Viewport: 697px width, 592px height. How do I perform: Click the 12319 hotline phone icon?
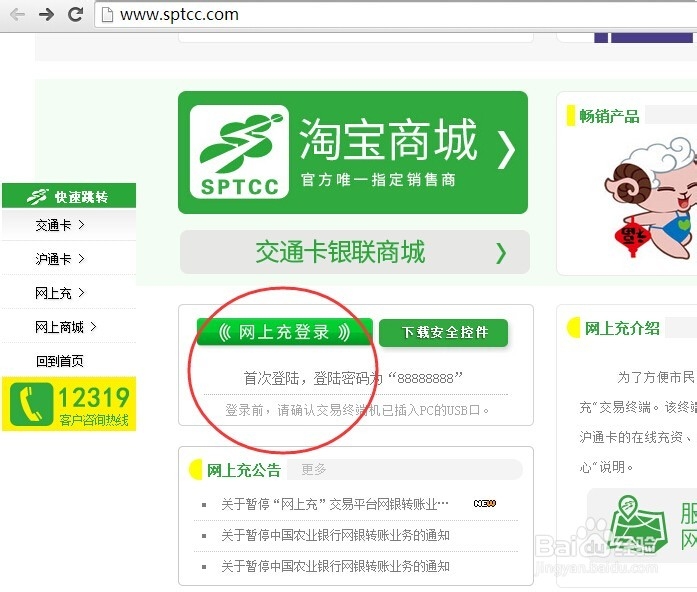coord(31,404)
